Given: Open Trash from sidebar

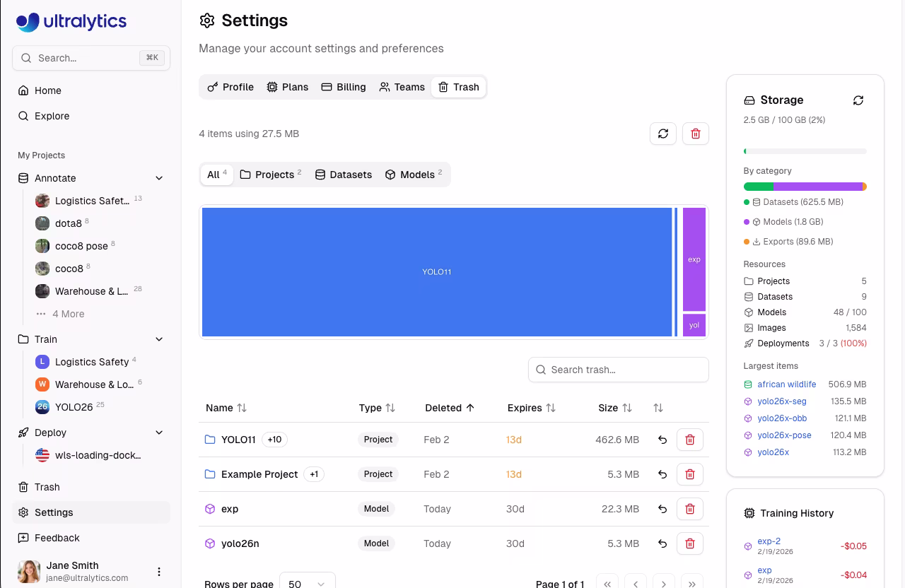Looking at the screenshot, I should coord(91,487).
